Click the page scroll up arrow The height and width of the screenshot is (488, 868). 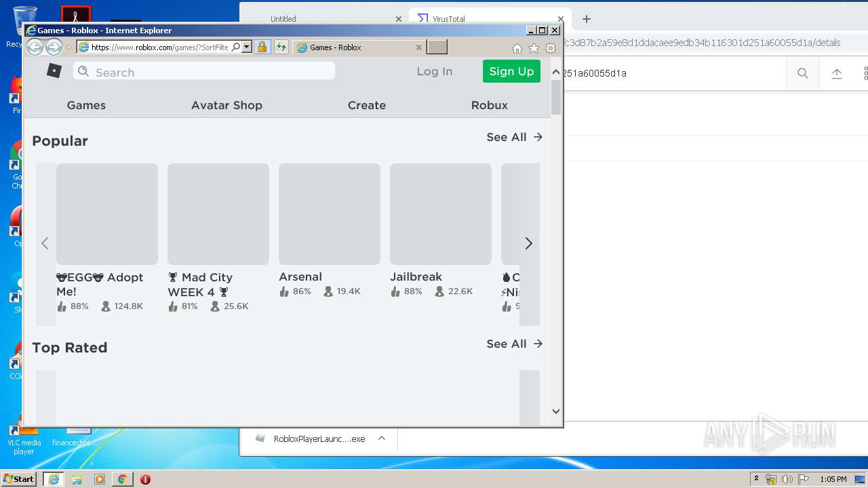556,72
